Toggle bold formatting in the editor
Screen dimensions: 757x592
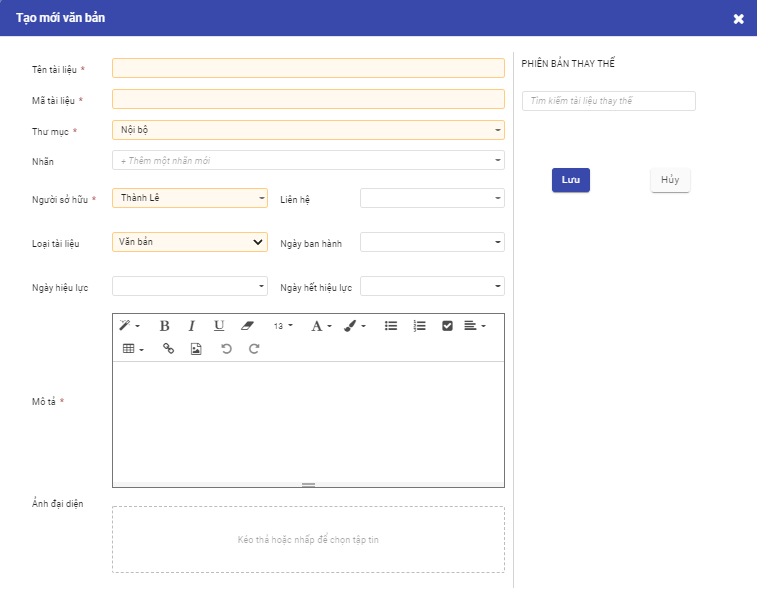coord(164,326)
